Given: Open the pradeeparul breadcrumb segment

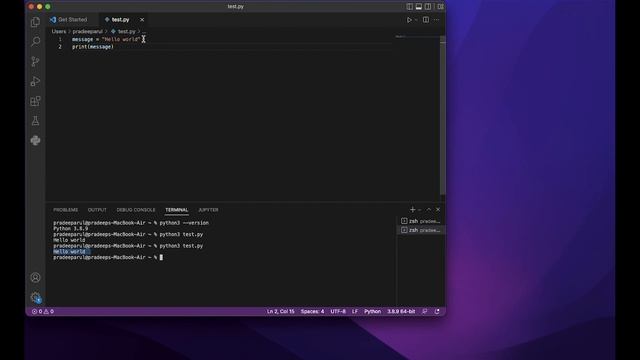Looking at the screenshot, I should (x=88, y=31).
